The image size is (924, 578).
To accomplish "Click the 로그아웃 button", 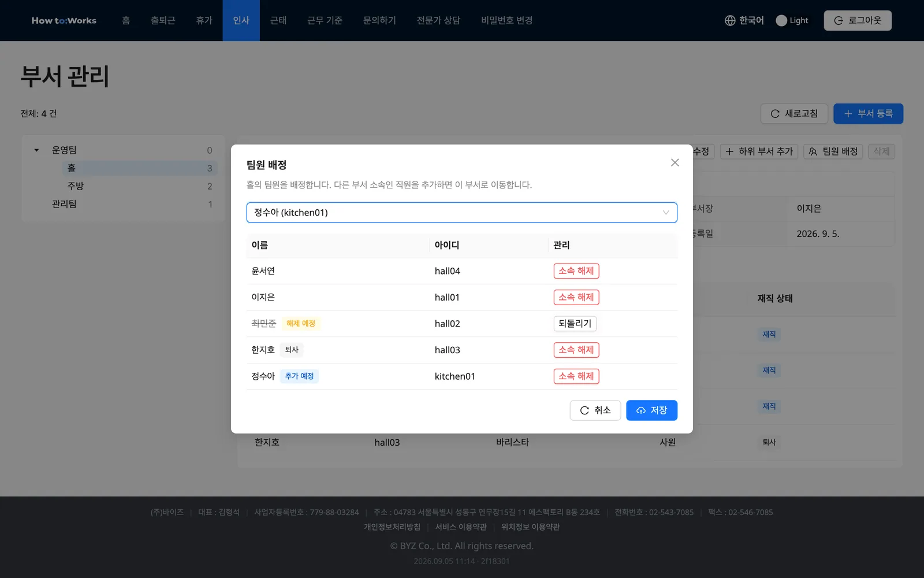I will click(x=858, y=20).
